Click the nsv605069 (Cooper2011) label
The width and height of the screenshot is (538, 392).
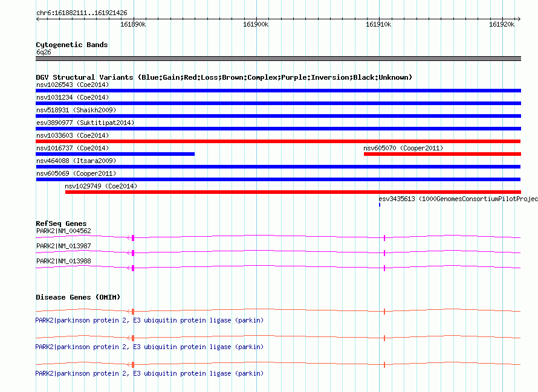coord(76,173)
